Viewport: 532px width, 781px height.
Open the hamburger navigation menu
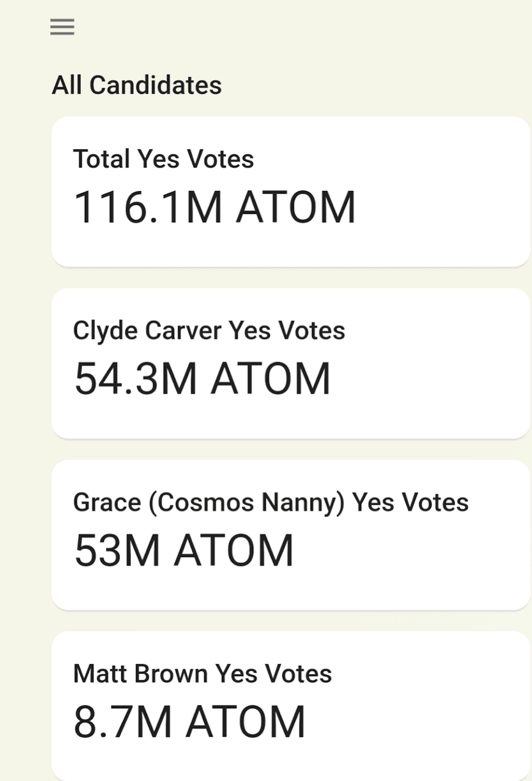pos(62,27)
